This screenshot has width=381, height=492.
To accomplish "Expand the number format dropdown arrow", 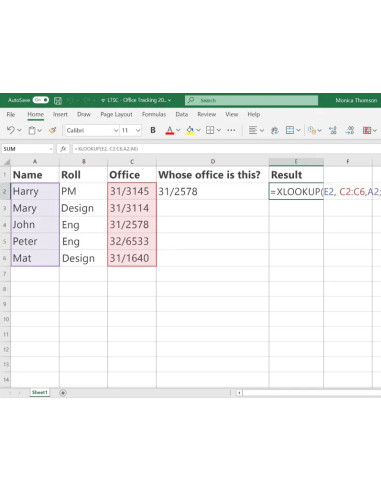I will click(320, 130).
